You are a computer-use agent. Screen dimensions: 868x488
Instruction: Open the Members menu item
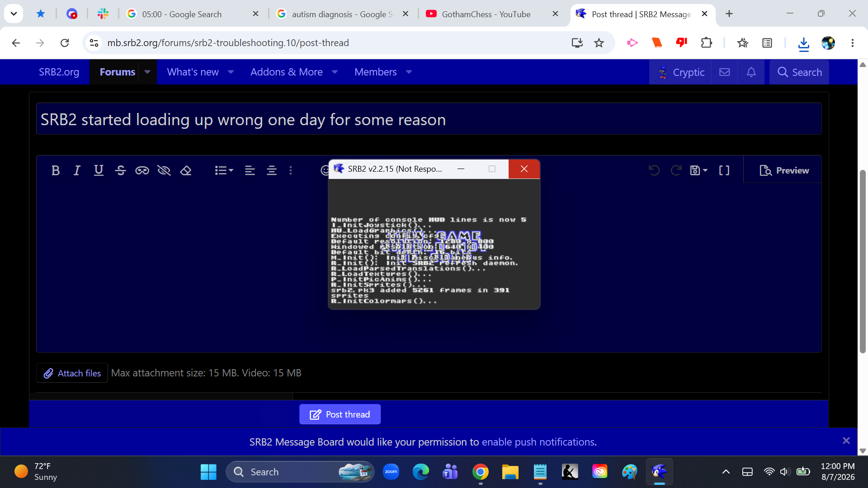pyautogui.click(x=375, y=72)
